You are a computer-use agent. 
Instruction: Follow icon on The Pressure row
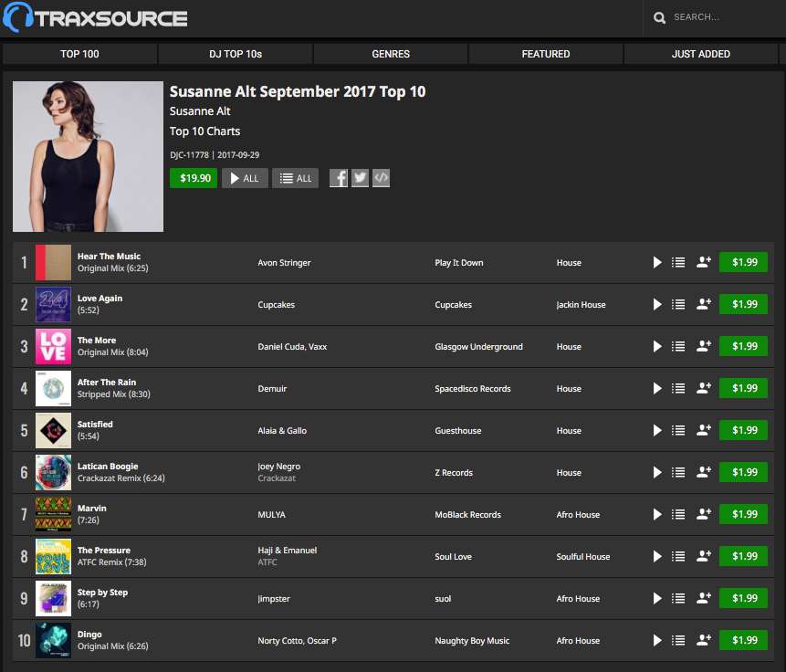click(704, 556)
